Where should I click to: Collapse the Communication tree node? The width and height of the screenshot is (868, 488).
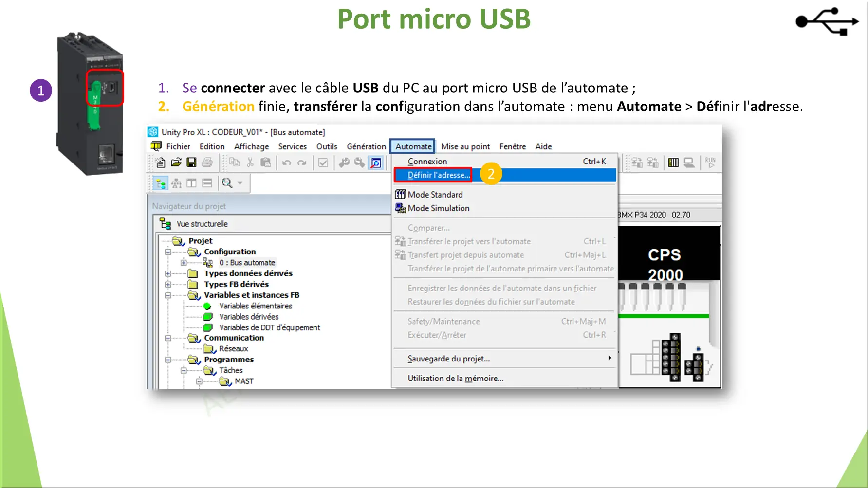pyautogui.click(x=168, y=338)
